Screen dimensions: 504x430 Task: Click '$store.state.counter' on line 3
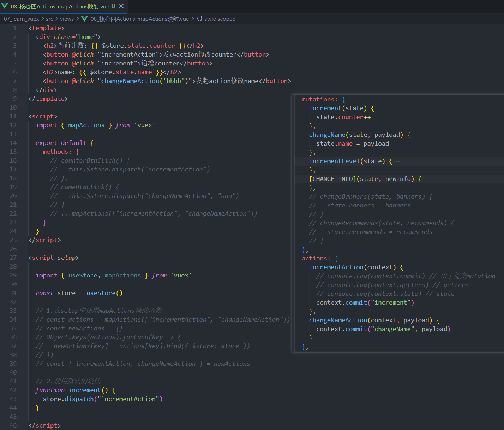click(138, 46)
